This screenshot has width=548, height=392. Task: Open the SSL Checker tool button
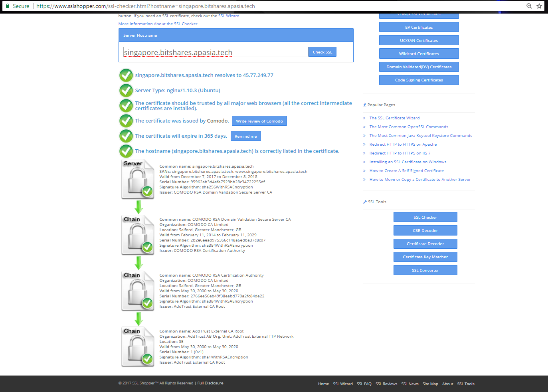coord(425,217)
